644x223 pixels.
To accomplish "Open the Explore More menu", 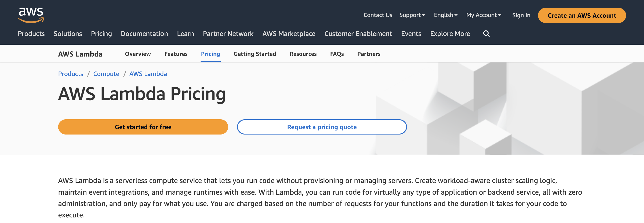I will [450, 34].
